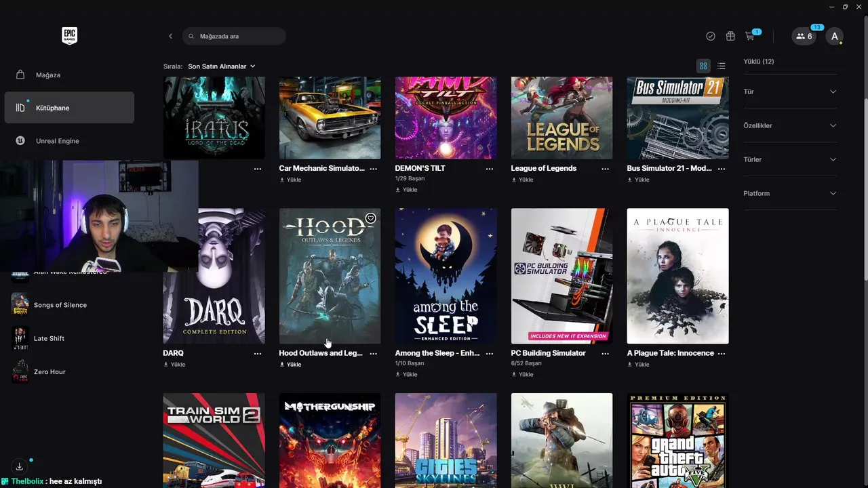Open options menu for DARQ
Image resolution: width=868 pixels, height=488 pixels.
pos(258,354)
